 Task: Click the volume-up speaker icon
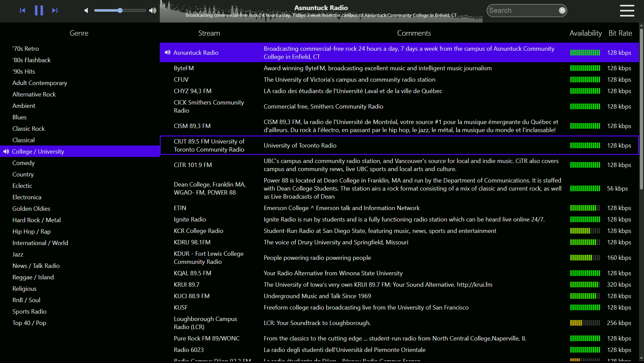(x=153, y=10)
